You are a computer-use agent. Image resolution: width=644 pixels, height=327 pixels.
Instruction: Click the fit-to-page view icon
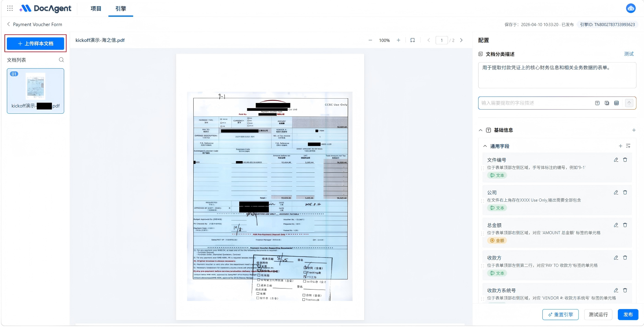413,40
